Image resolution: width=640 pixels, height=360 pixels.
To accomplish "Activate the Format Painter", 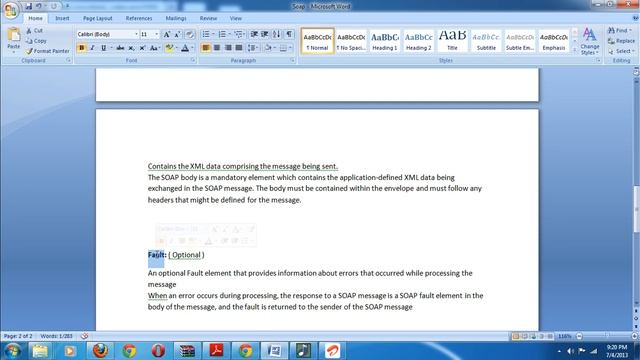I will coord(47,51).
